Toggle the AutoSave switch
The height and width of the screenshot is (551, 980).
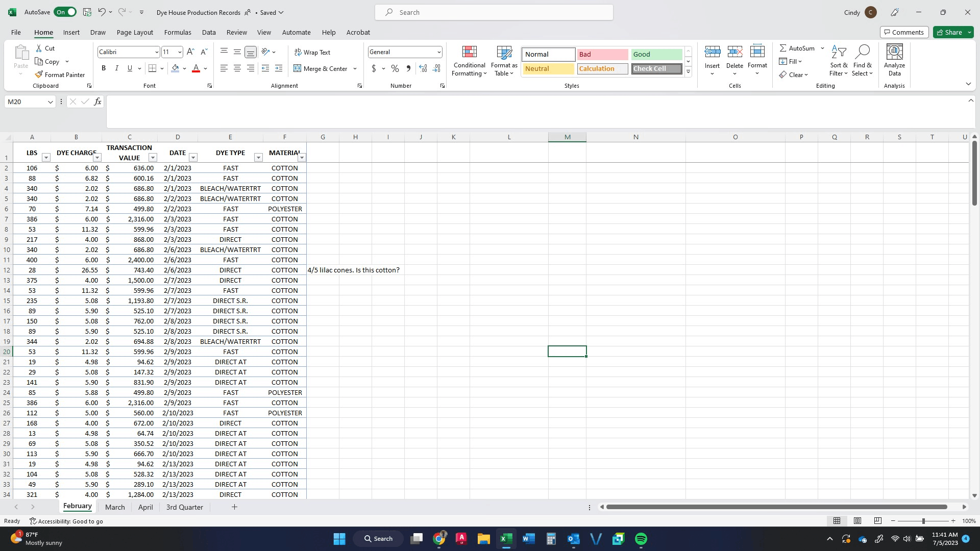65,12
